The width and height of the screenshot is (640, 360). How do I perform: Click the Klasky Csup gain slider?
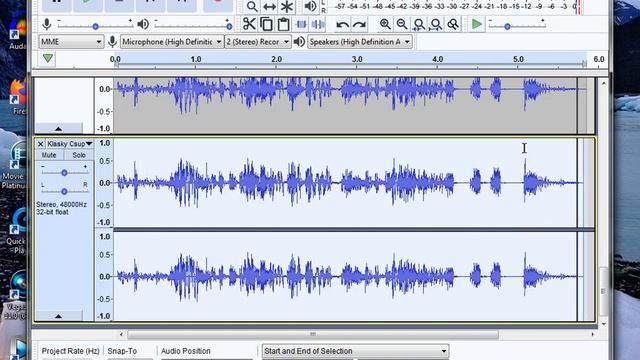pos(64,173)
